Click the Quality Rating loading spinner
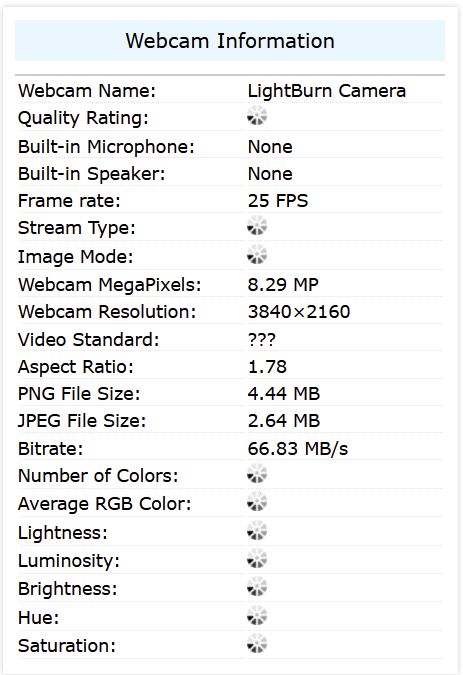Image resolution: width=463 pixels, height=675 pixels. click(257, 115)
